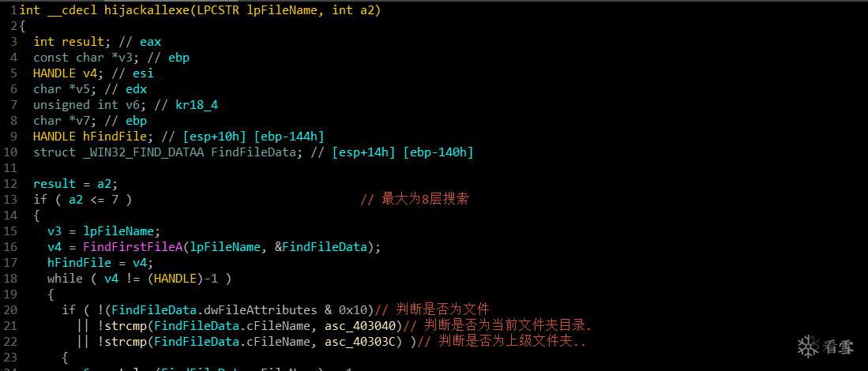Click the while keyword on line 18
868x371 pixels.
pos(64,278)
